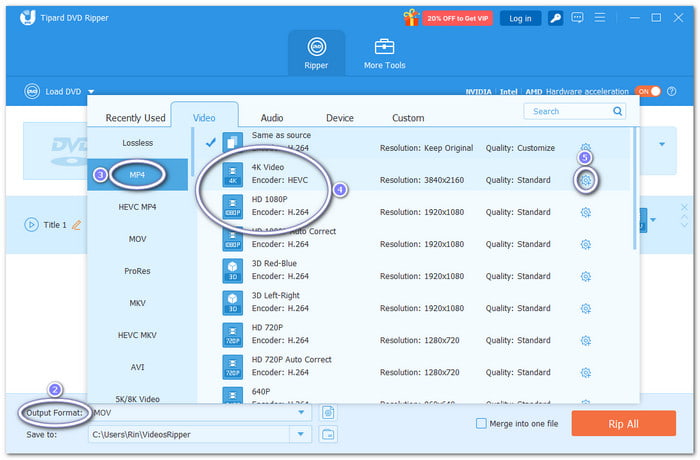700x460 pixels.
Task: Open the Ripper module icon
Action: click(x=317, y=46)
